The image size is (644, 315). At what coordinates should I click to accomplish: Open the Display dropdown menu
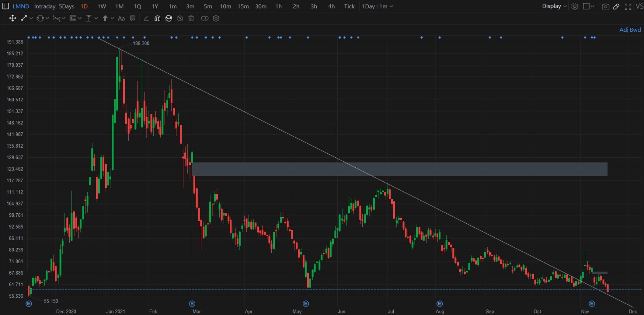[554, 6]
